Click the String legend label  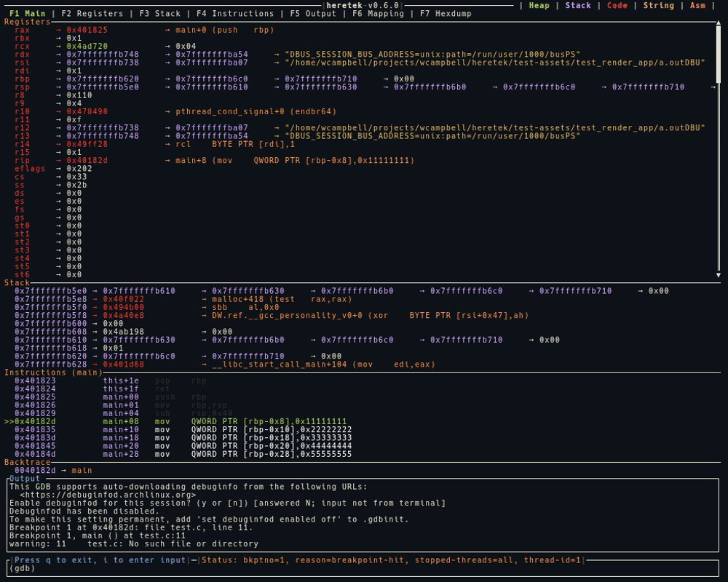coord(658,6)
